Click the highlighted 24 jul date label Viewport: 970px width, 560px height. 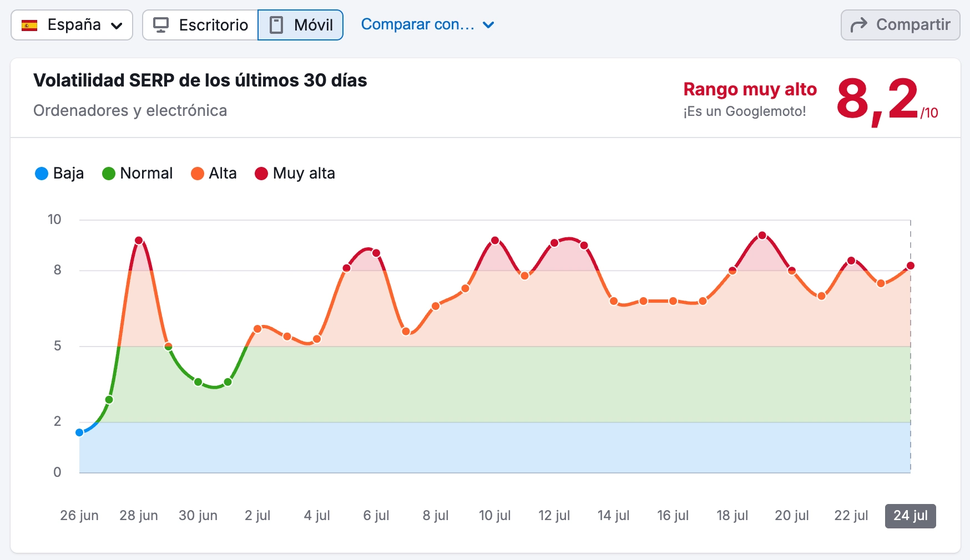coord(910,516)
